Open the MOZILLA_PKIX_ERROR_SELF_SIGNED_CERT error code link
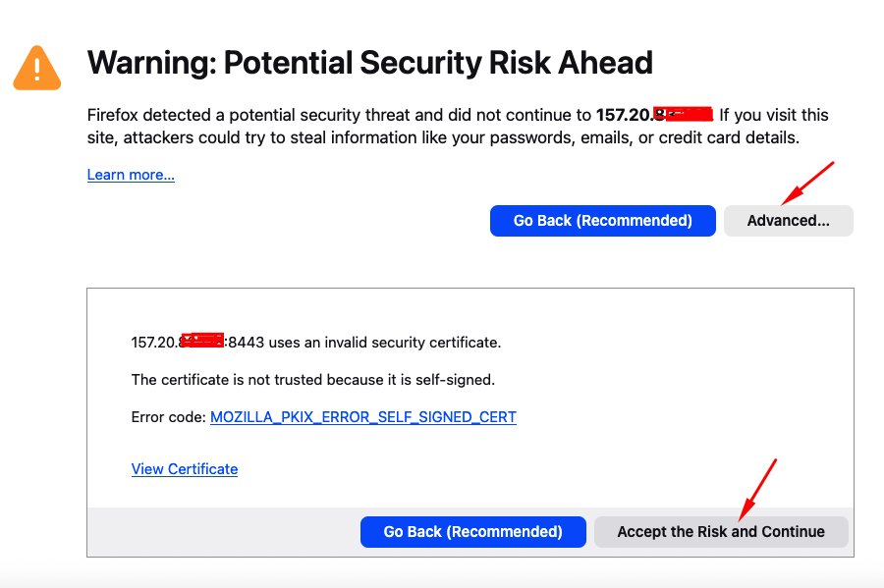This screenshot has height=588, width=884. (363, 417)
